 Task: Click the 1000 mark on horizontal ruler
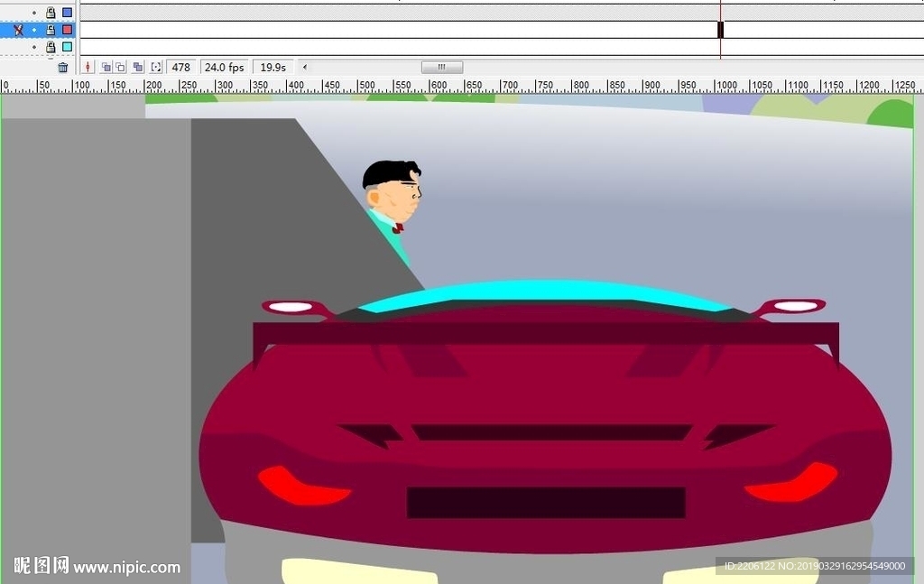pyautogui.click(x=726, y=86)
